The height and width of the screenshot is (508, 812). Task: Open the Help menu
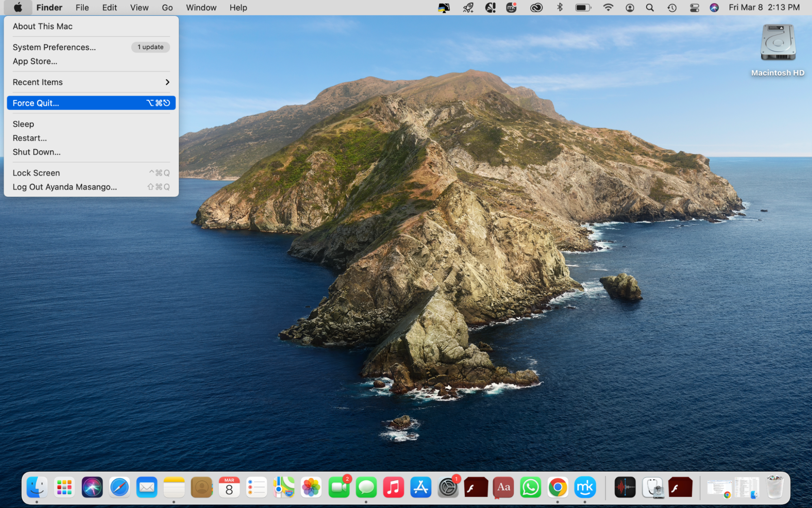click(238, 8)
